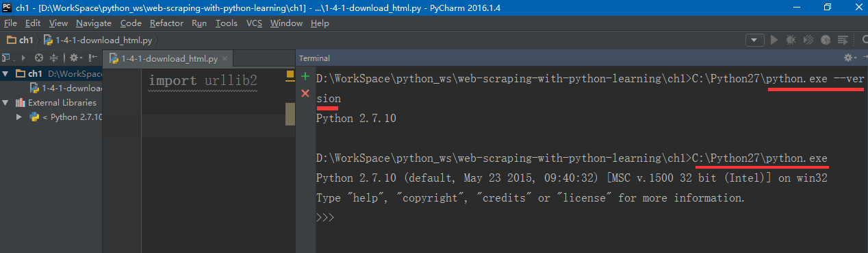Open the Window menu

pyautogui.click(x=286, y=23)
